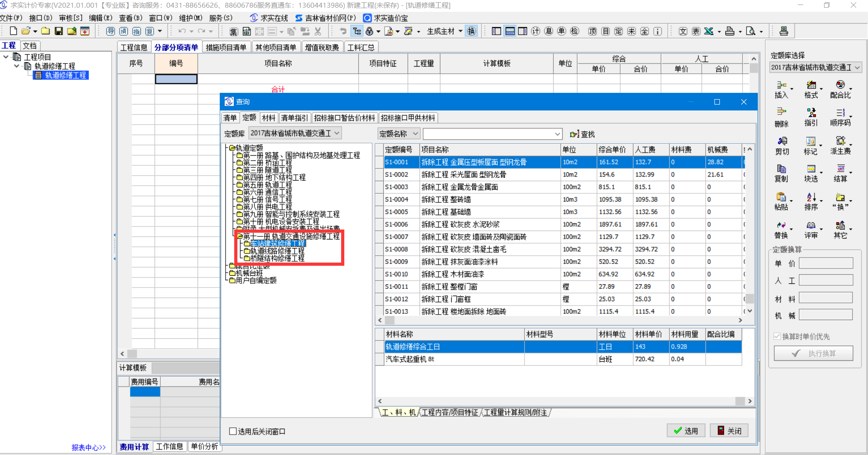Screen dimensions: 868x455
Task: Click the 人工 input field in 定额换算
Action: click(826, 280)
